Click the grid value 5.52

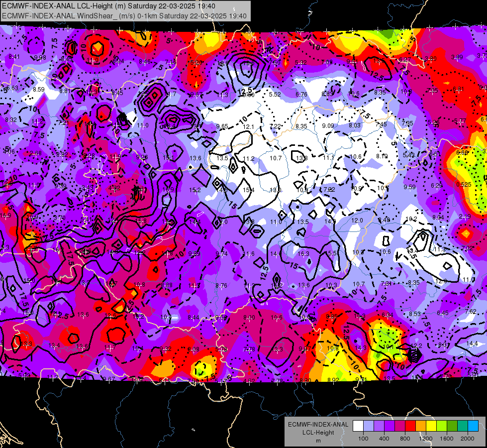[x=275, y=94]
